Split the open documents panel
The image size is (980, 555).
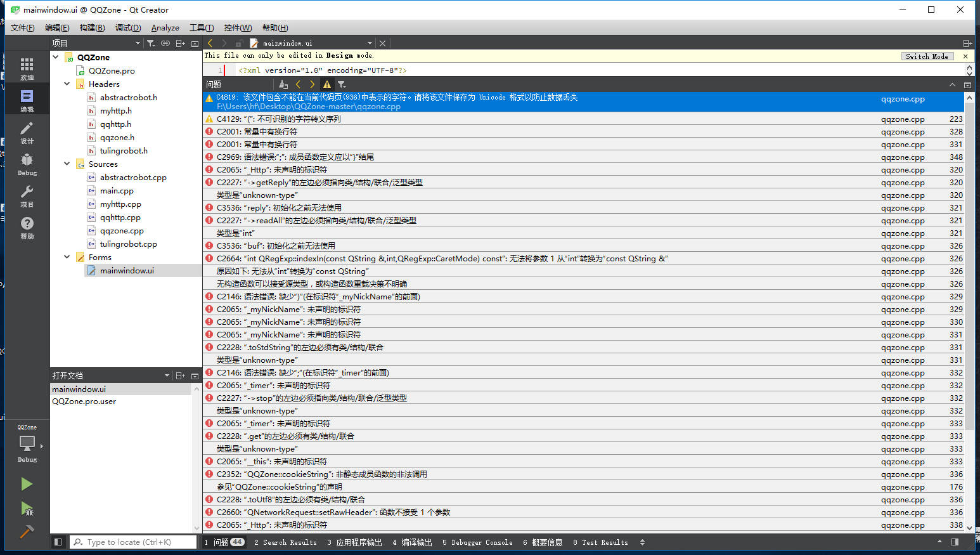click(181, 375)
